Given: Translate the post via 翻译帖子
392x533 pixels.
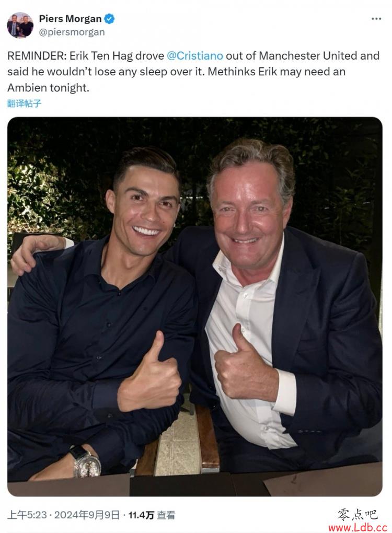Looking at the screenshot, I should tap(24, 103).
